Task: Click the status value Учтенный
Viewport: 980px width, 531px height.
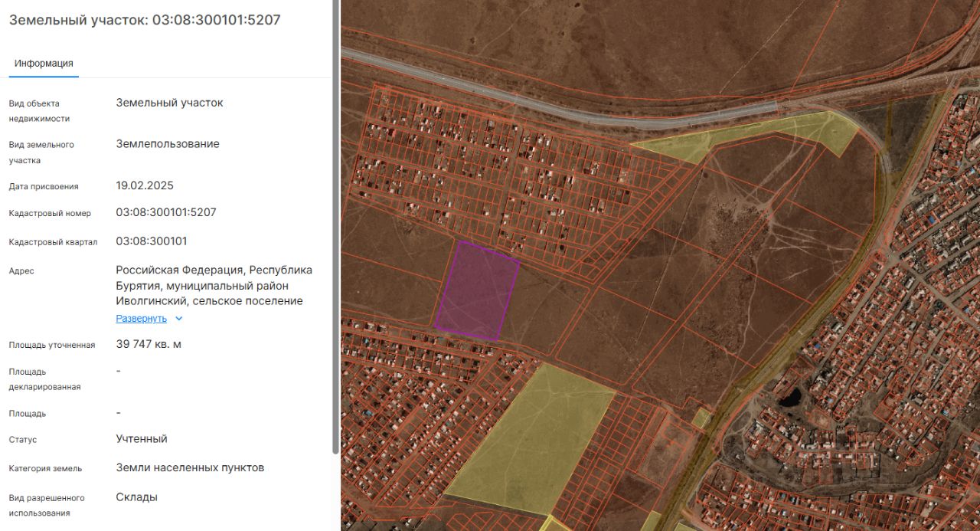Action: [x=142, y=439]
